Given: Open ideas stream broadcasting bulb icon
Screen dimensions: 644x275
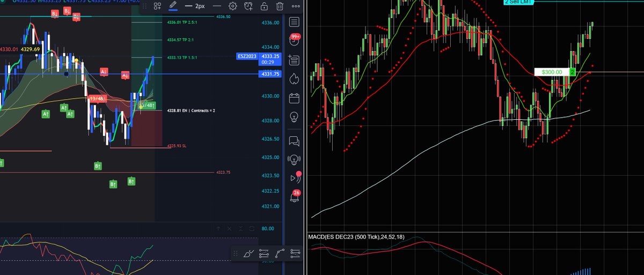Looking at the screenshot, I should [x=294, y=159].
